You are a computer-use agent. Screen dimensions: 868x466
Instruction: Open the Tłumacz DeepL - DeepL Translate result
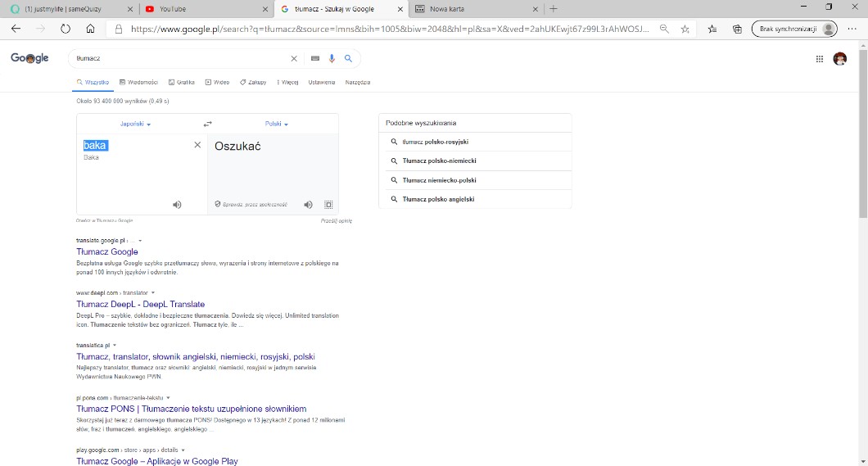tap(140, 304)
